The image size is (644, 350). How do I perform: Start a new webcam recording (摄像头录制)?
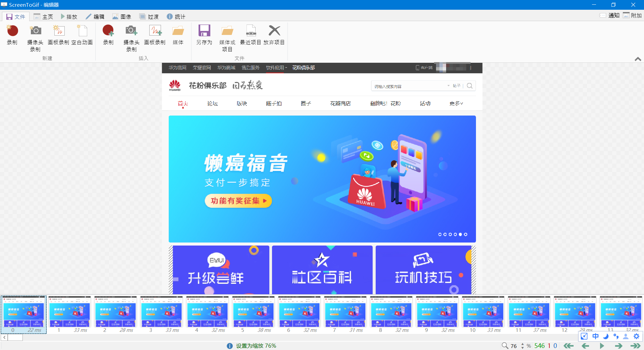(x=35, y=38)
